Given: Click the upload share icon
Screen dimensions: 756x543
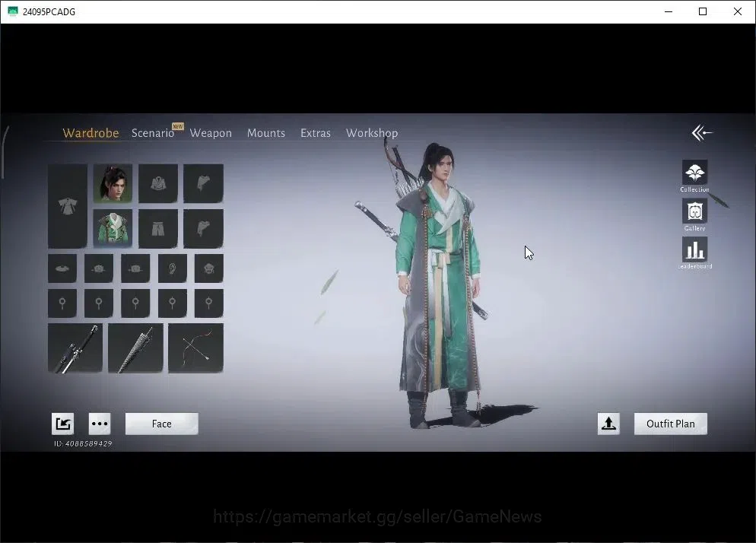Looking at the screenshot, I should [608, 424].
